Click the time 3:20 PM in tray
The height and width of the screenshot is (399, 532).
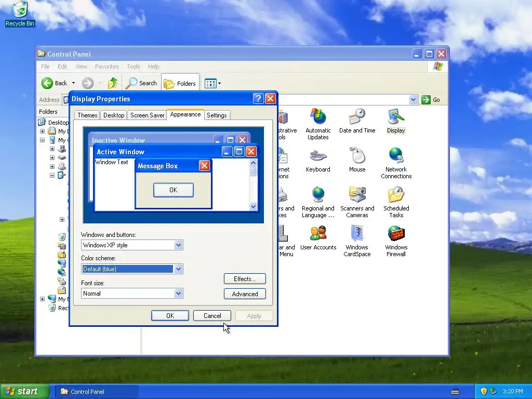click(513, 391)
